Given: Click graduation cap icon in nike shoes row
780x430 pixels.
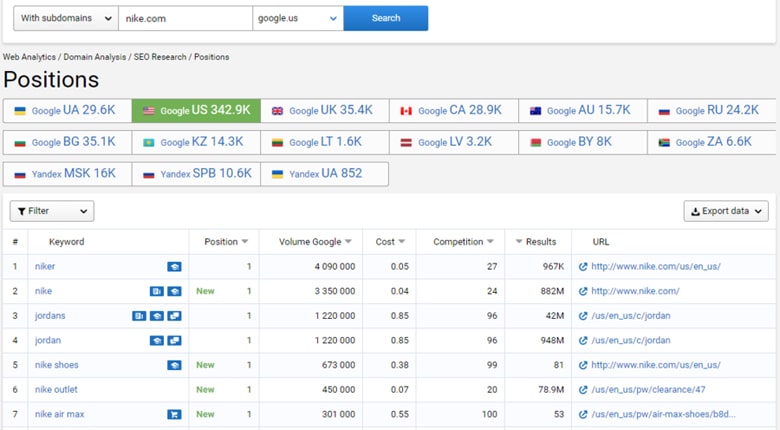Looking at the screenshot, I should 174,365.
